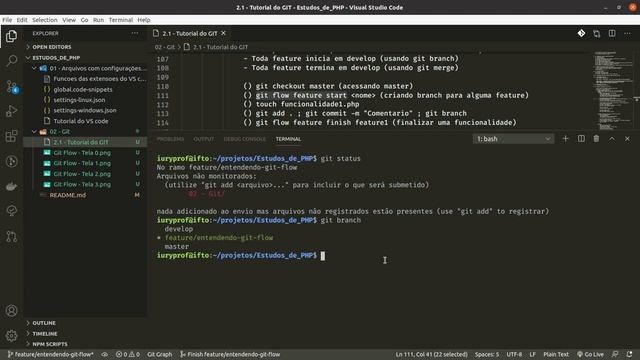Open editor more actions ellipsis
This screenshot has height=360, width=640.
(x=627, y=33)
